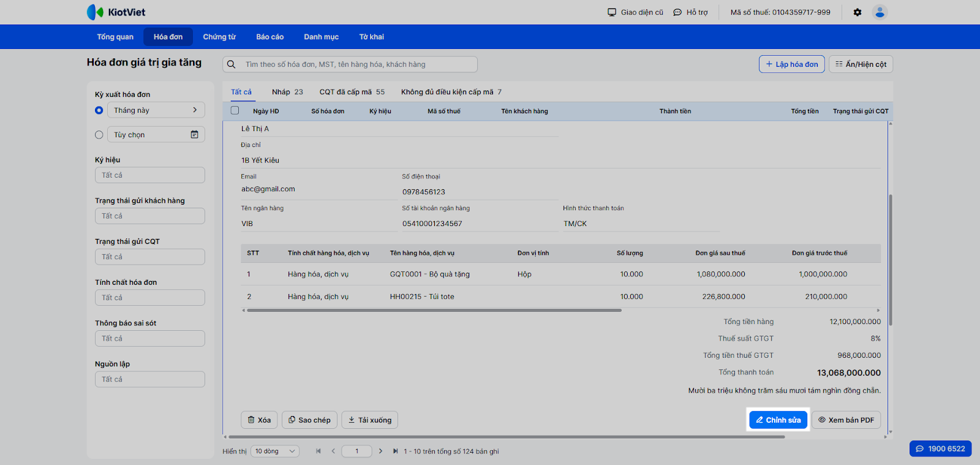This screenshot has width=980, height=465.
Task: Change rows-per-page 10 dòng dropdown
Action: pos(275,452)
